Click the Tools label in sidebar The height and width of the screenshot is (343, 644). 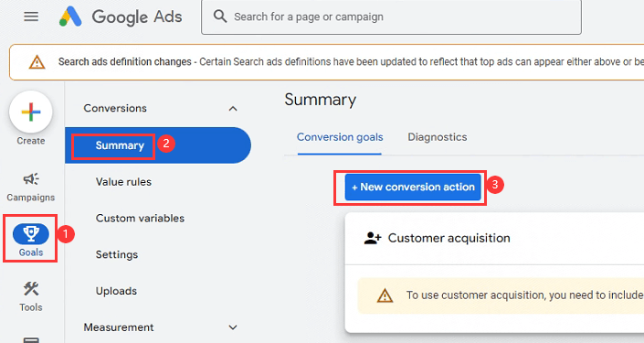(31, 307)
